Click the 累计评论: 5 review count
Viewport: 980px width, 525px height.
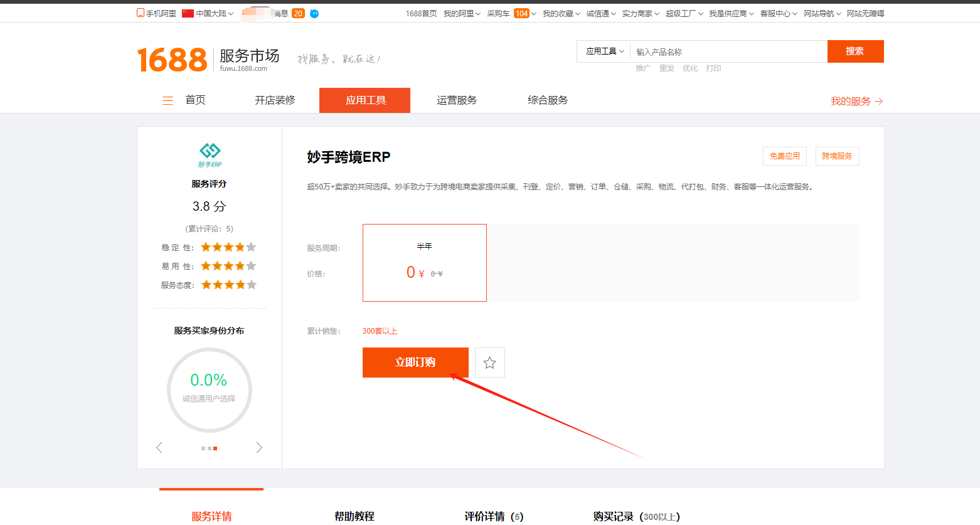tap(209, 229)
